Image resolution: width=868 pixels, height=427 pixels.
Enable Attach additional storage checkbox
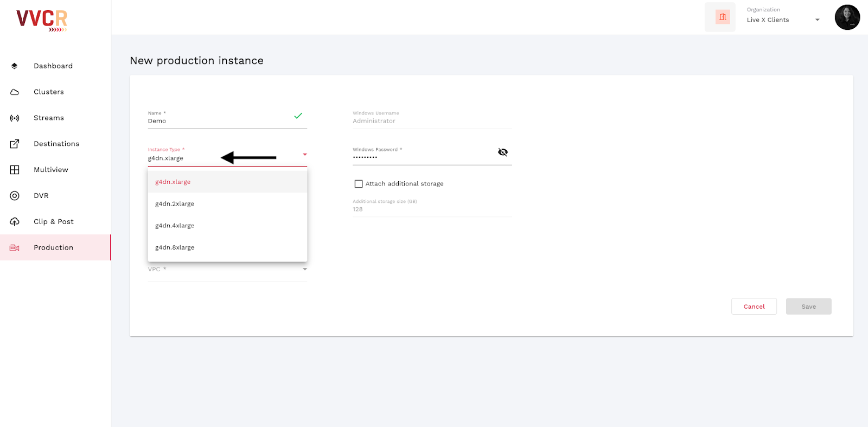click(x=359, y=184)
